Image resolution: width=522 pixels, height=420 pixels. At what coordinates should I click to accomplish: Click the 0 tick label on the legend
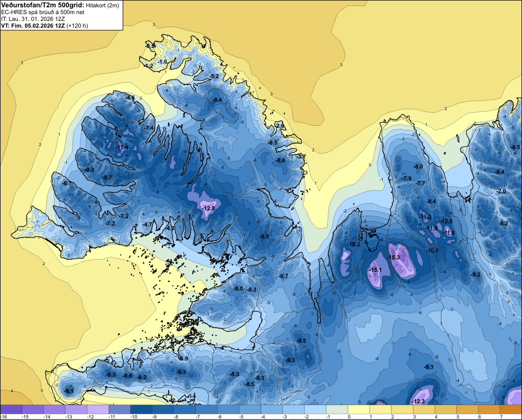click(349, 417)
